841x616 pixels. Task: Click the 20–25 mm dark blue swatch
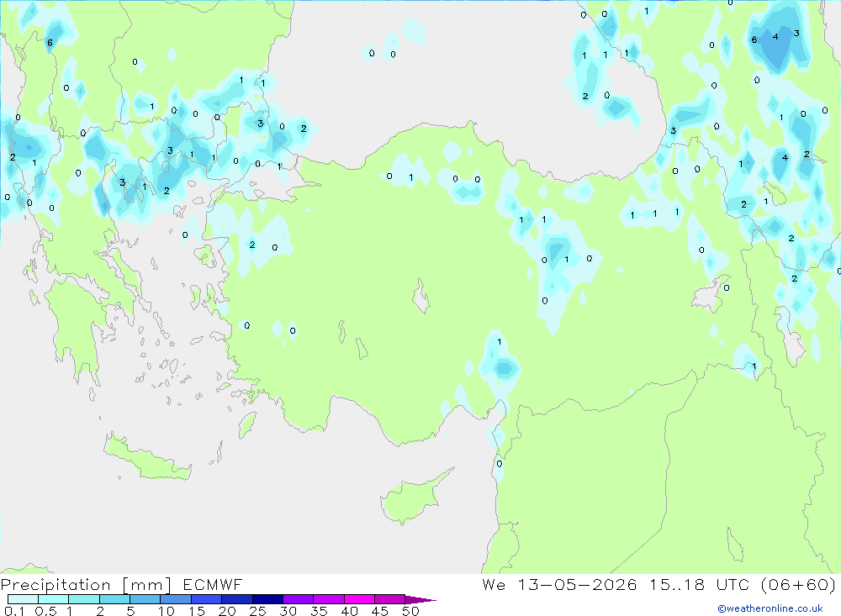tap(236, 599)
